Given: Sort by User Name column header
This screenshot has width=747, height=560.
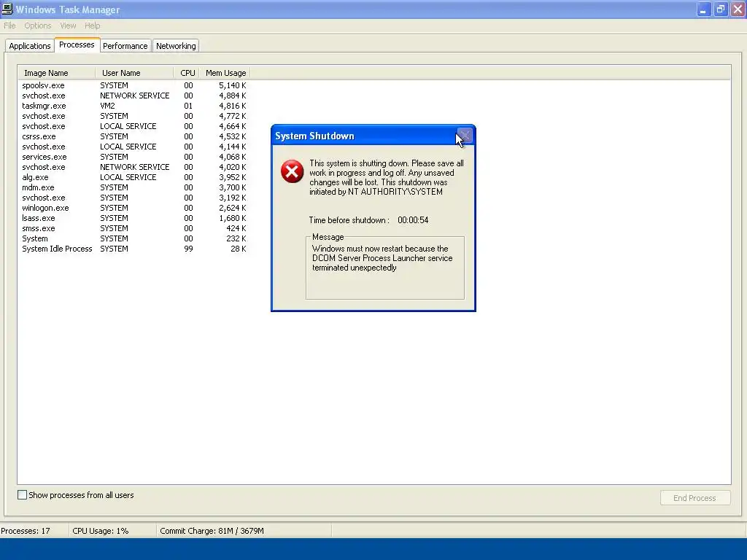Looking at the screenshot, I should pyautogui.click(x=134, y=73).
